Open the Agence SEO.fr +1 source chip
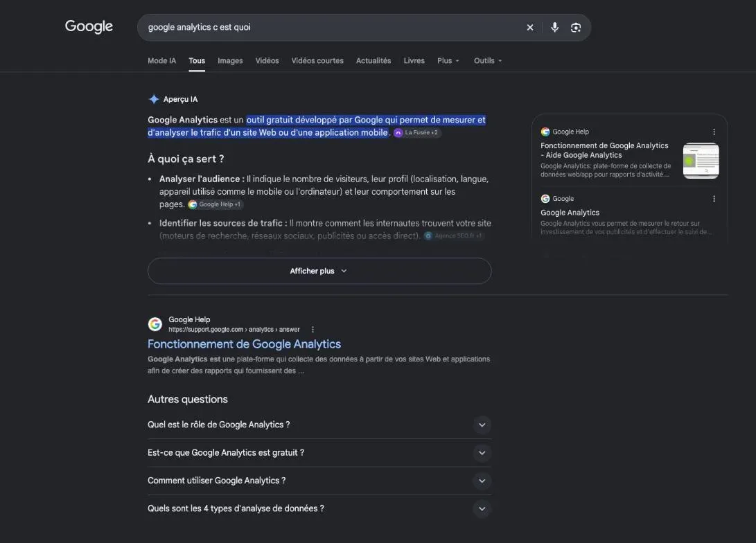 pyautogui.click(x=453, y=235)
